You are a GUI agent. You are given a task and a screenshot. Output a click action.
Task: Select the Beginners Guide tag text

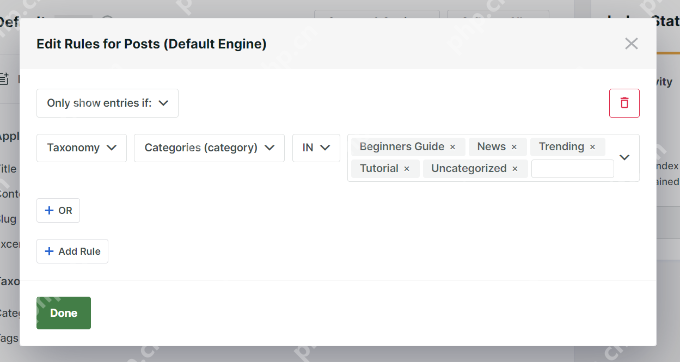[x=402, y=147]
